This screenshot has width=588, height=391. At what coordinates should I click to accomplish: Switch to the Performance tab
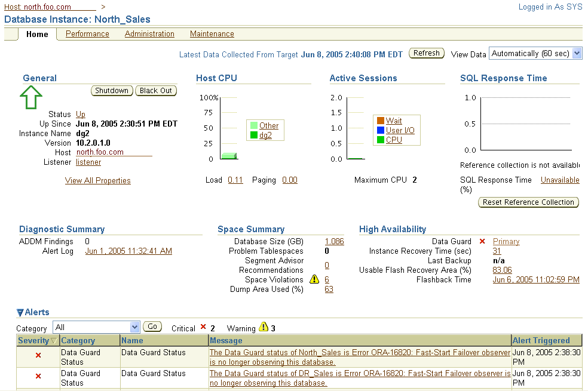(87, 34)
